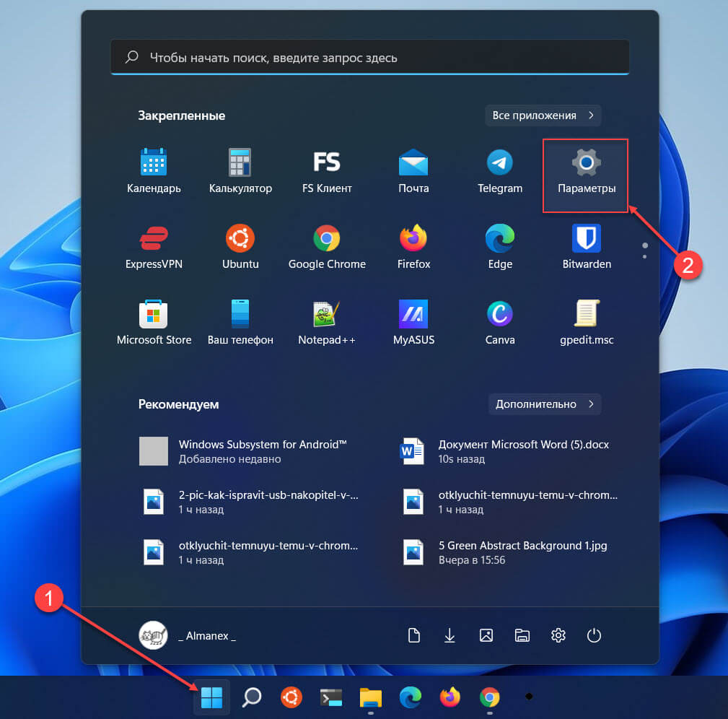Open MyASUS app
The height and width of the screenshot is (719, 728).
point(413,323)
